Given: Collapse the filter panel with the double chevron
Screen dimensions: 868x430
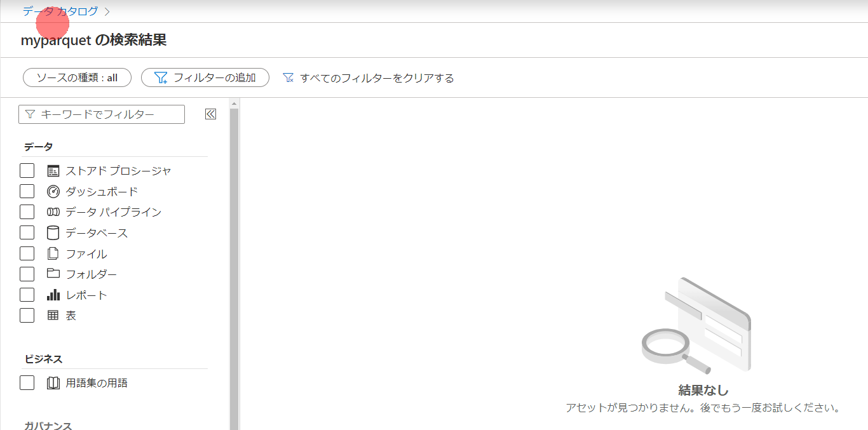Looking at the screenshot, I should point(210,114).
